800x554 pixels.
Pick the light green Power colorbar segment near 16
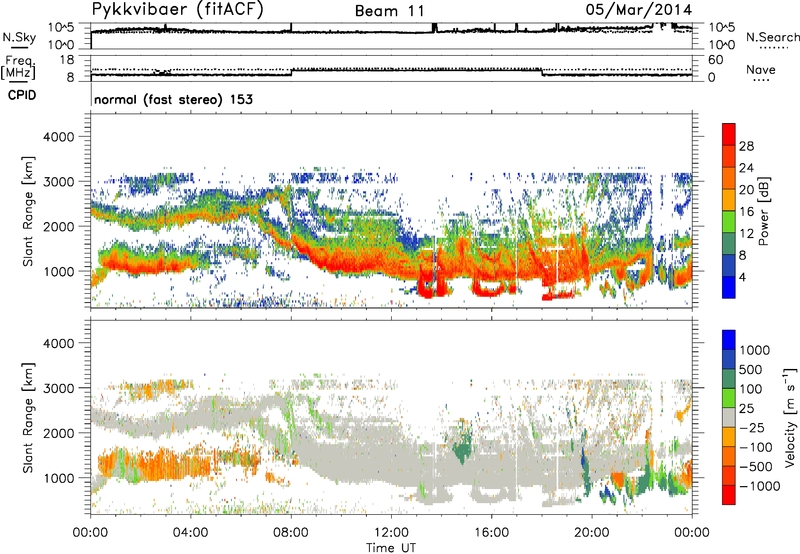[729, 222]
